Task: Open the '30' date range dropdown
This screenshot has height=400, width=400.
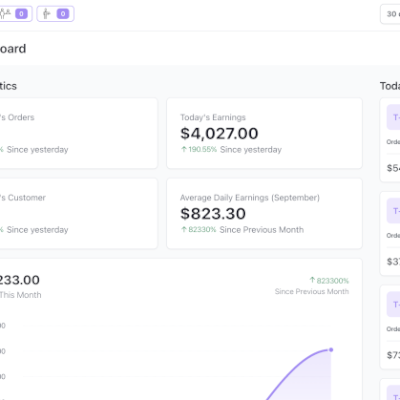Action: [390, 14]
